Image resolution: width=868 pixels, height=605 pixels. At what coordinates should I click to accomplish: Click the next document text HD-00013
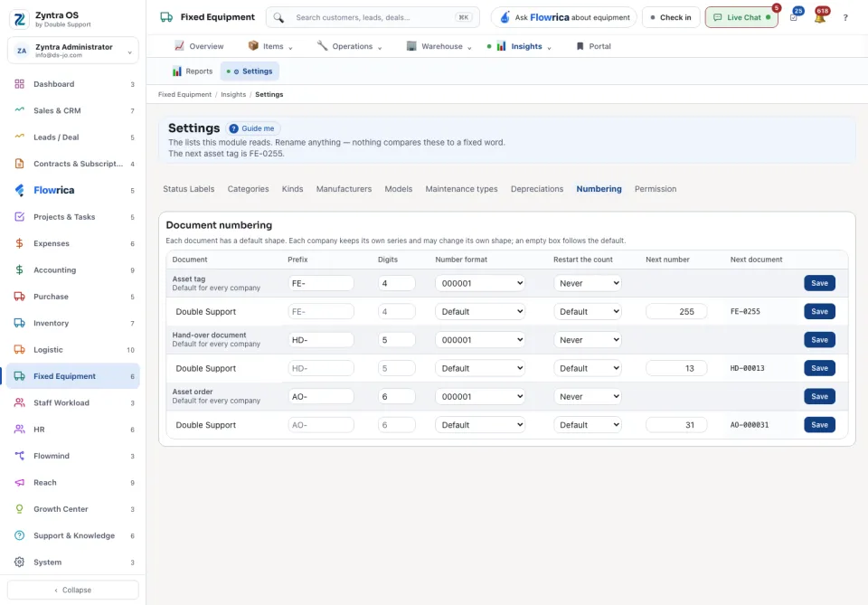click(x=748, y=368)
